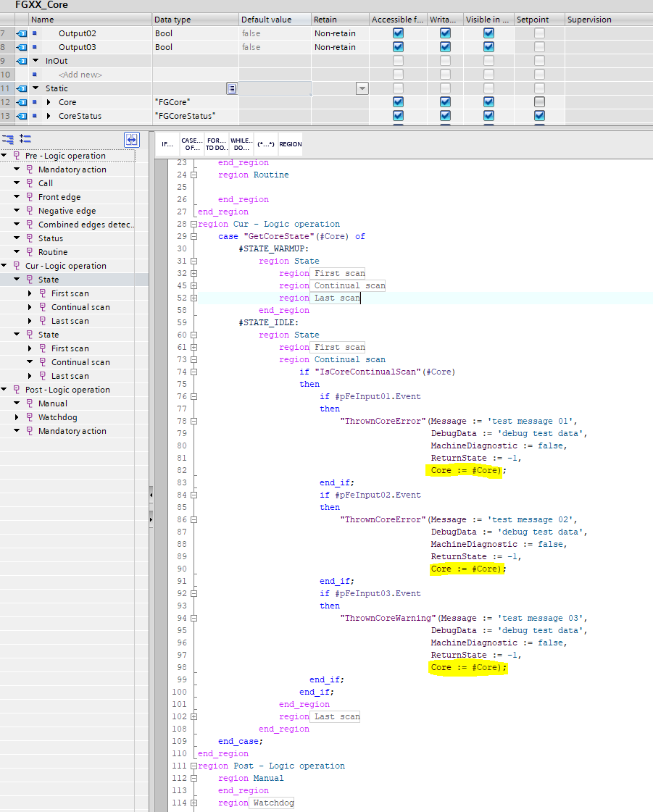The width and height of the screenshot is (653, 812).
Task: Insert the CASE OF statement template
Action: pos(192,144)
